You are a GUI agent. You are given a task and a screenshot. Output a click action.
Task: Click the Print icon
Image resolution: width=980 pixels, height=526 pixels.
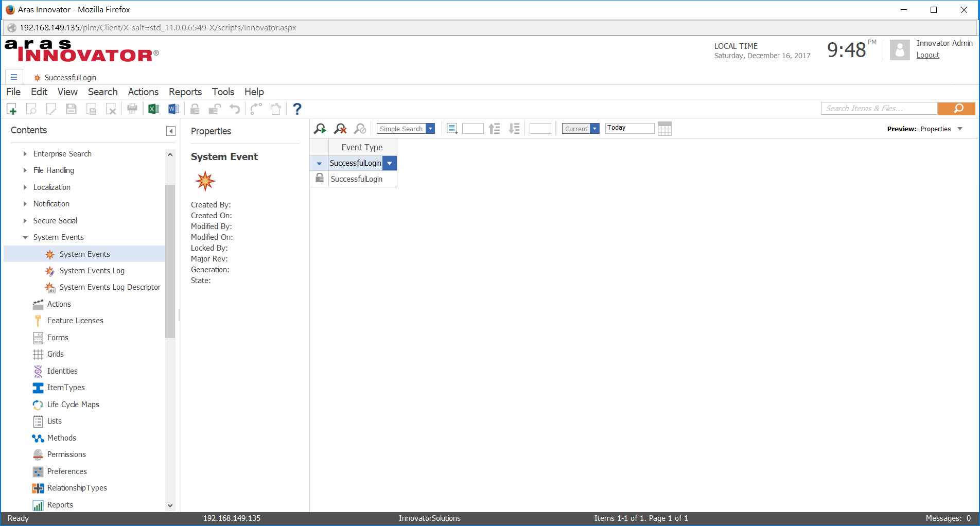click(132, 109)
